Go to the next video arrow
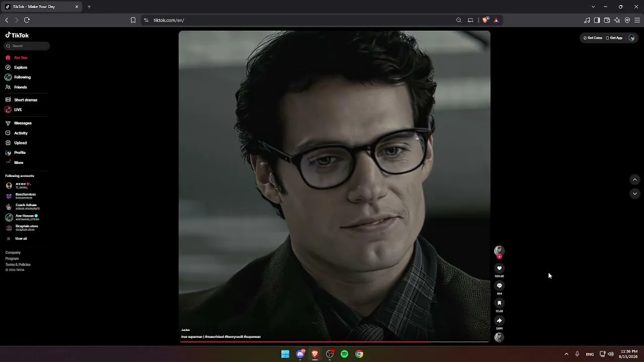The image size is (644, 362). click(x=635, y=194)
